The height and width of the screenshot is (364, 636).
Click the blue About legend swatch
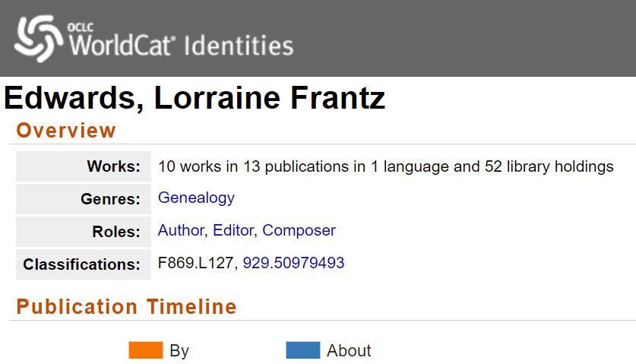302,350
